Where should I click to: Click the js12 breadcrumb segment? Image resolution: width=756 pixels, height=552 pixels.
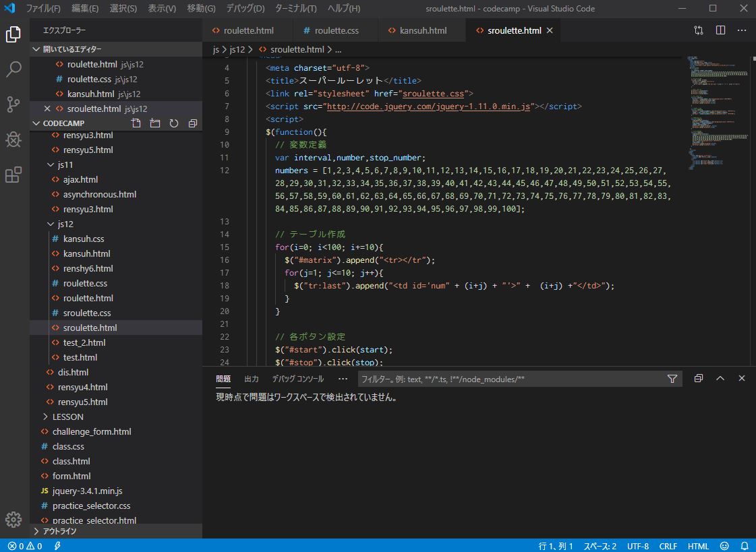(237, 50)
